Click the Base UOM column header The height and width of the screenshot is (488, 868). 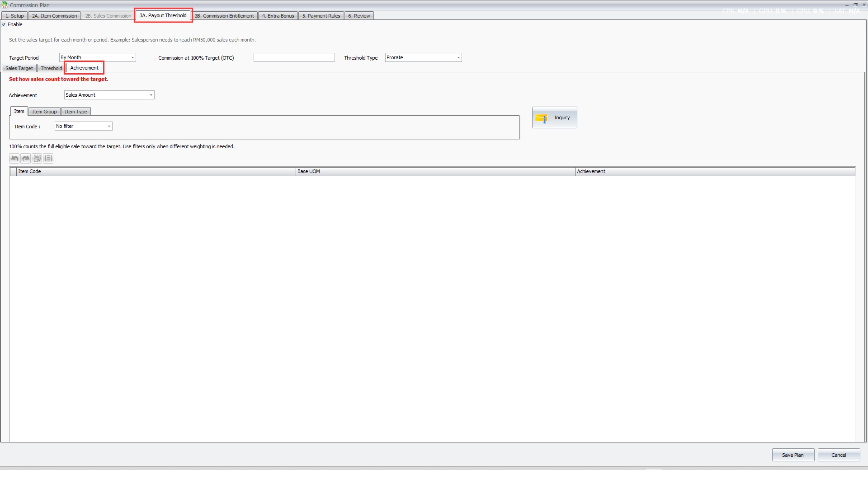[x=435, y=171]
